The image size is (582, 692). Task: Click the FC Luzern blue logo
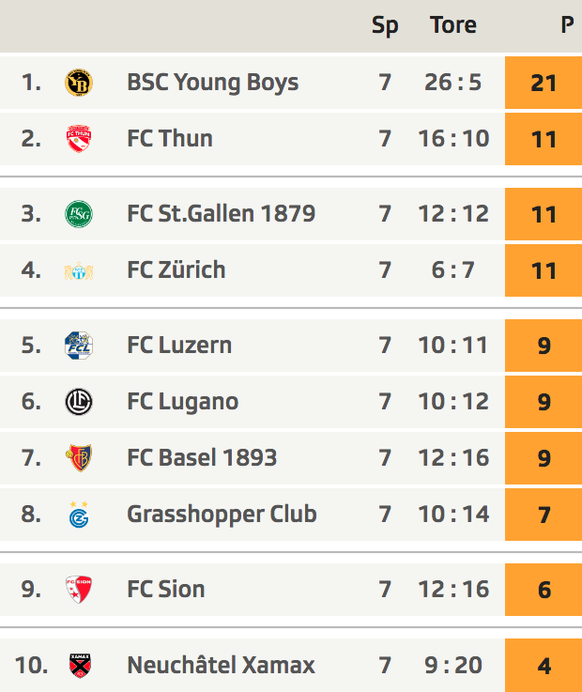click(79, 345)
